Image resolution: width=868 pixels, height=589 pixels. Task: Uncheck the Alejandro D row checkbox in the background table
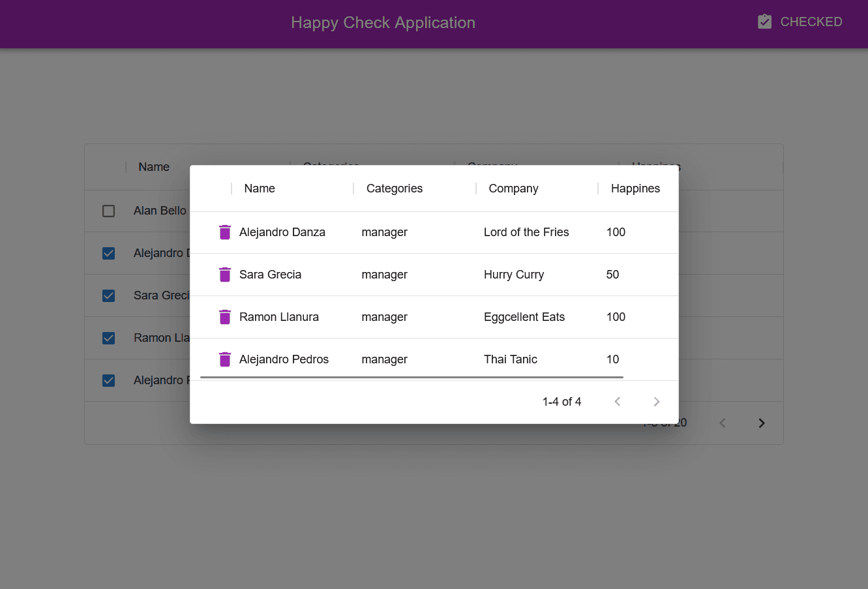109,254
